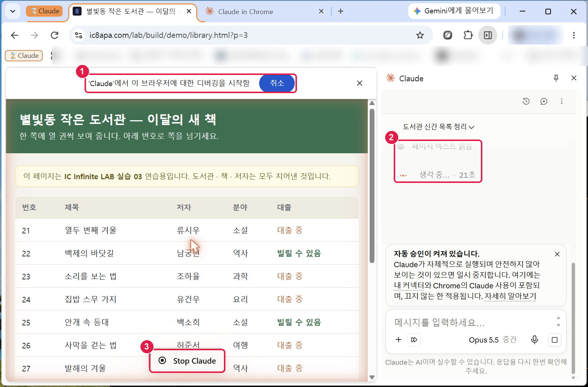Click the round extension icon beside the puzzle
Image resolution: width=588 pixels, height=387 pixels.
(x=447, y=35)
